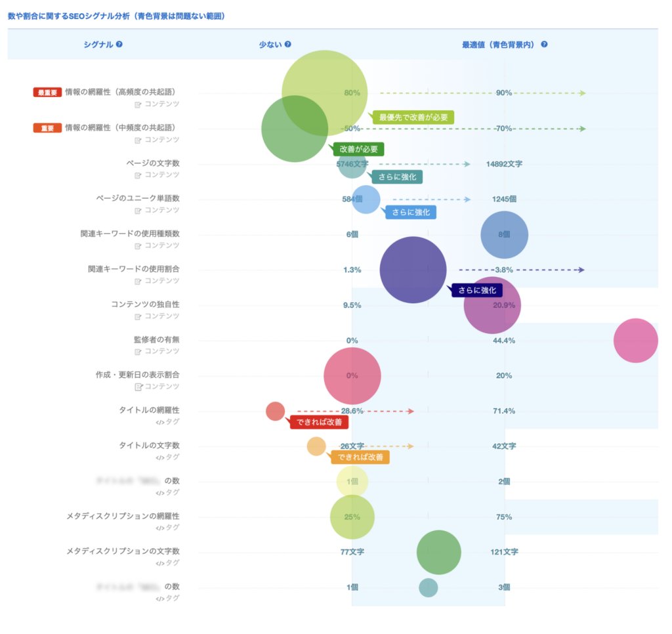Click content icon under 監修者の有無

pos(138,352)
